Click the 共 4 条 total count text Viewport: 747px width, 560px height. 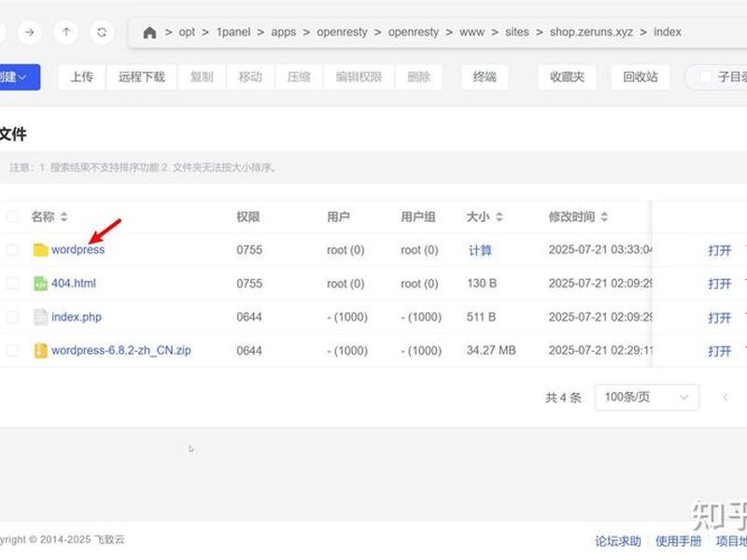pyautogui.click(x=563, y=398)
